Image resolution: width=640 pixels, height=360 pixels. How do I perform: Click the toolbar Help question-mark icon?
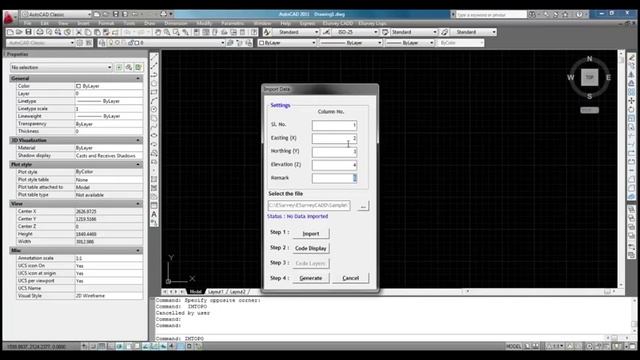[254, 32]
